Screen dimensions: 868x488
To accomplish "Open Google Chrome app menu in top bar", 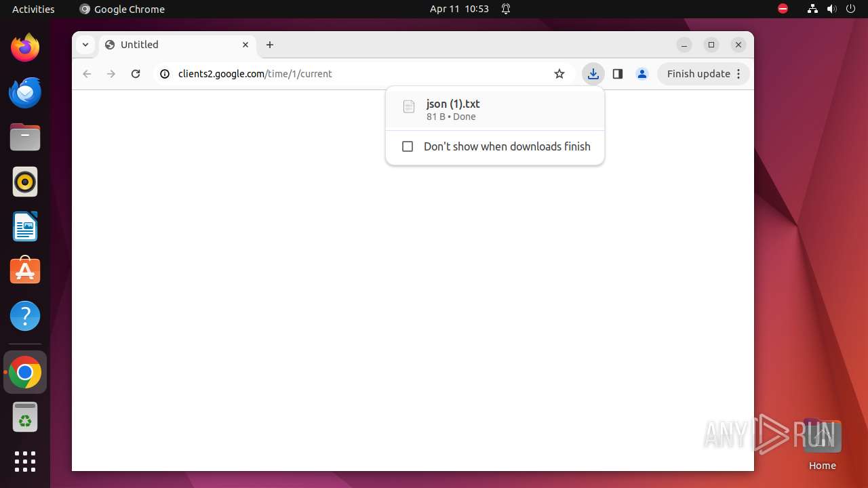I will 122,9.
